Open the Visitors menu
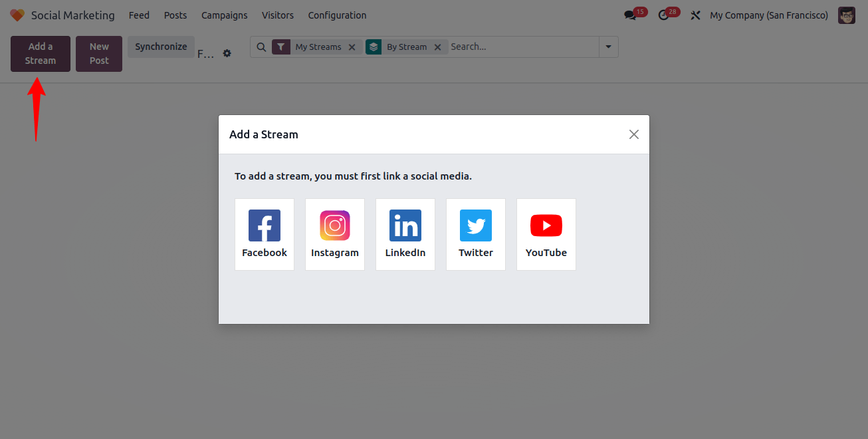Screen dimensions: 868x439 click(x=278, y=15)
